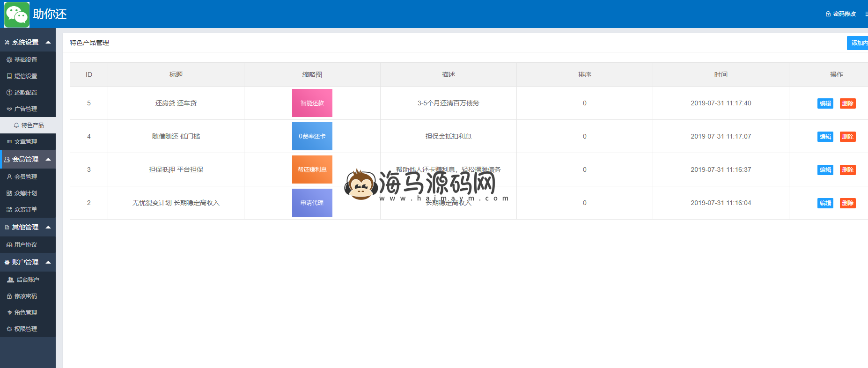
Task: Select 特色产品 in the sidebar
Action: point(32,125)
